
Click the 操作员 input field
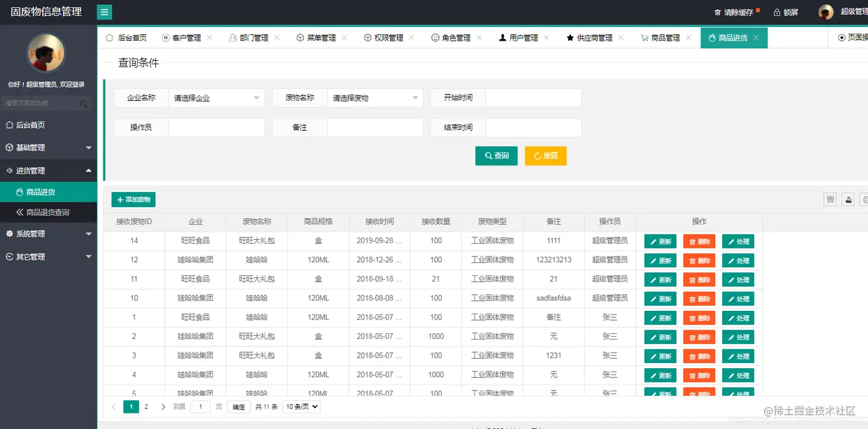(x=216, y=127)
